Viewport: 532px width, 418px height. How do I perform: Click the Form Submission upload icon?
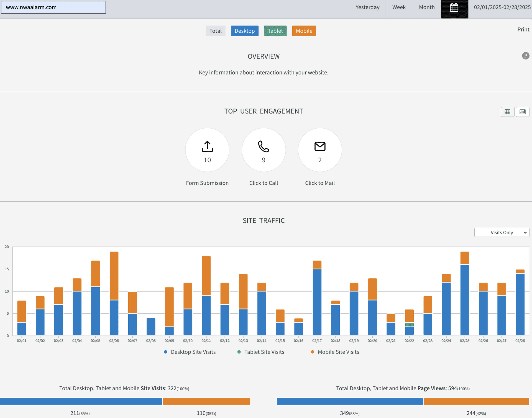[207, 147]
